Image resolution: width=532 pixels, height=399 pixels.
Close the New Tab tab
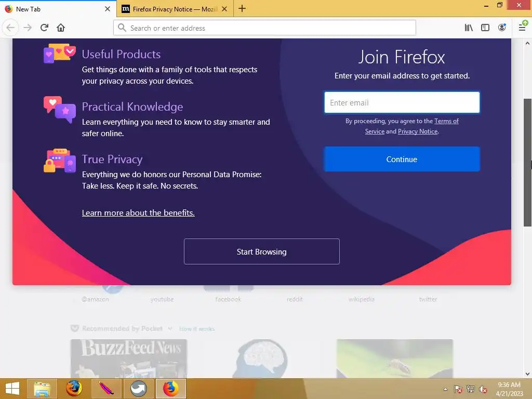coord(108,9)
